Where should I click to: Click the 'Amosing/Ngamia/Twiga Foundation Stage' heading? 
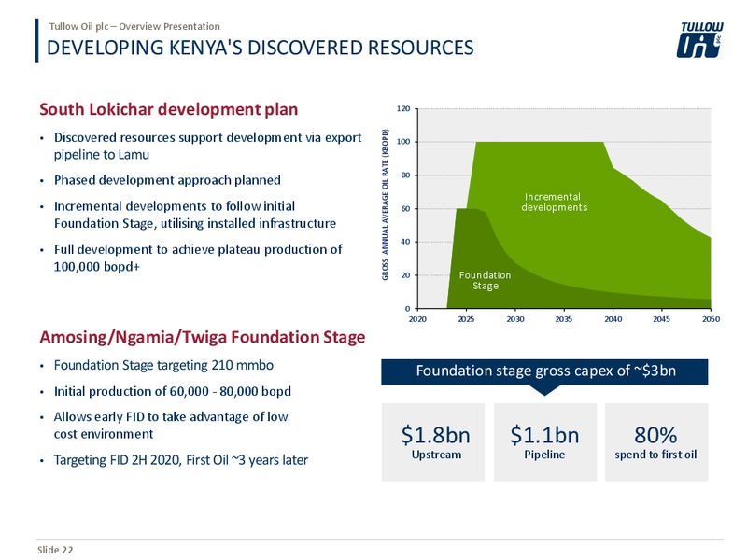203,337
